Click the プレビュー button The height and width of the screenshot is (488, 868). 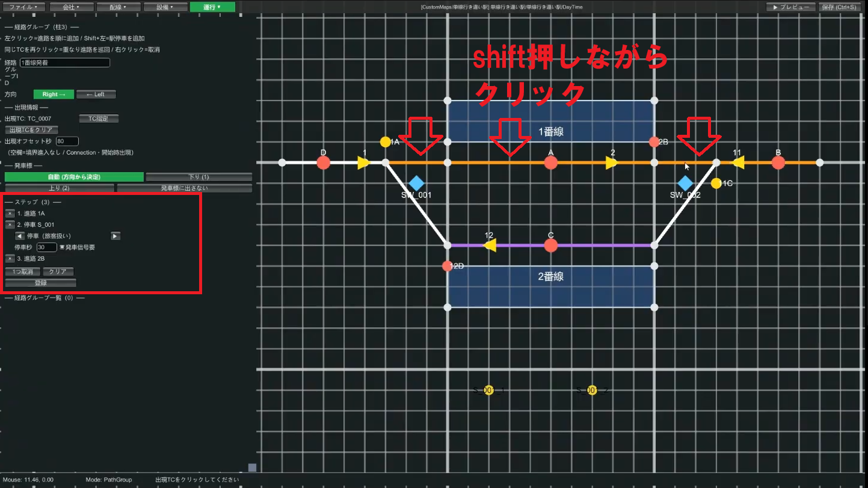coord(790,7)
